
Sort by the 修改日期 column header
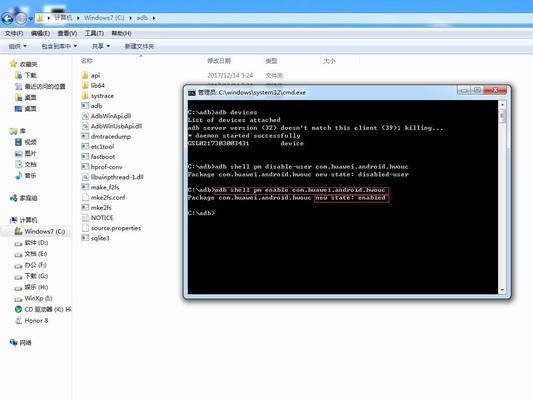coord(219,61)
